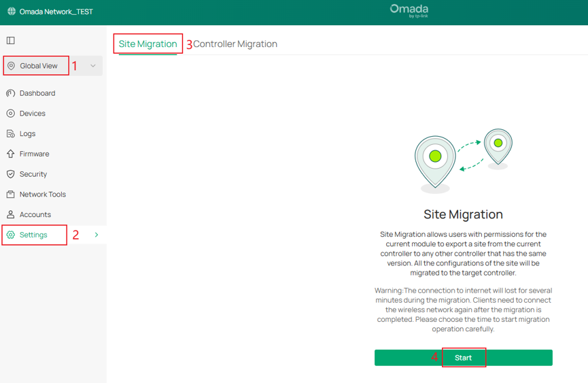
Task: Click the Settings gear icon
Action: point(10,235)
